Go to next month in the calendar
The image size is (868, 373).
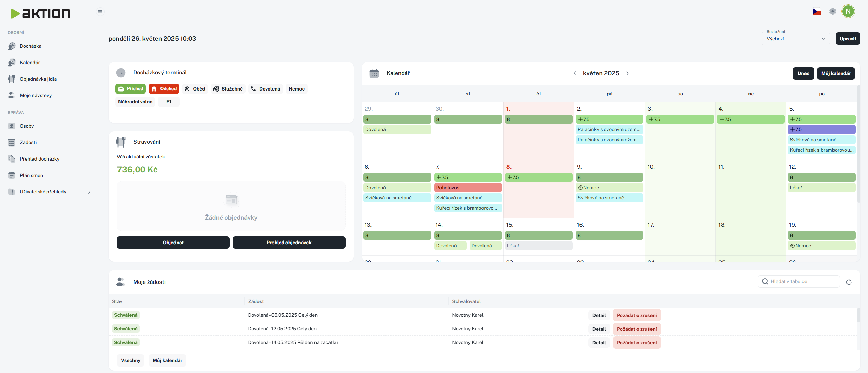627,73
